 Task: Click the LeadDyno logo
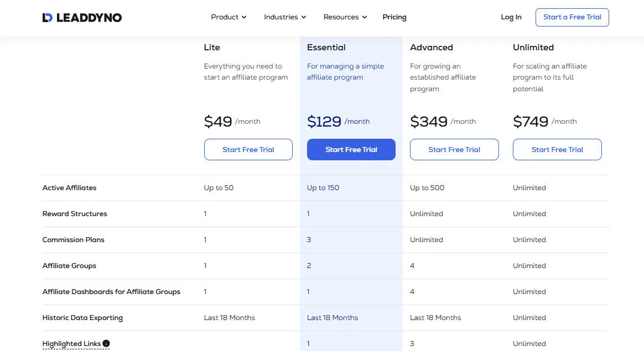click(x=81, y=17)
